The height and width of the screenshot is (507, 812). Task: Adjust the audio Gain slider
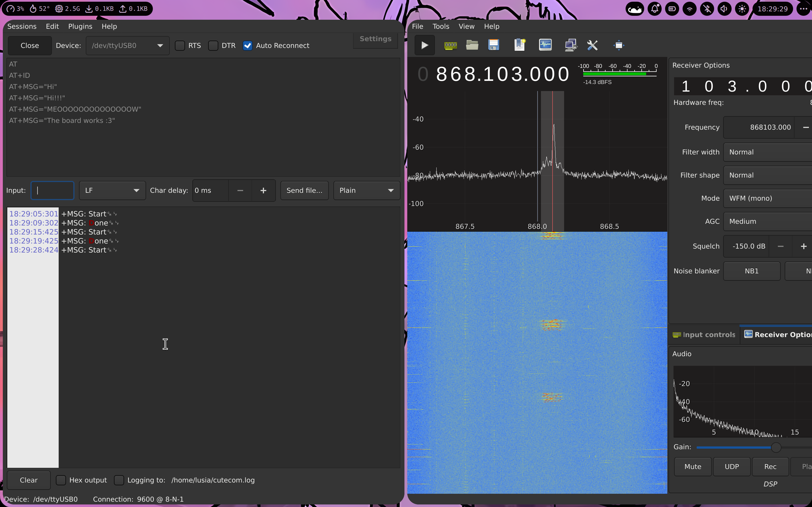pyautogui.click(x=775, y=447)
